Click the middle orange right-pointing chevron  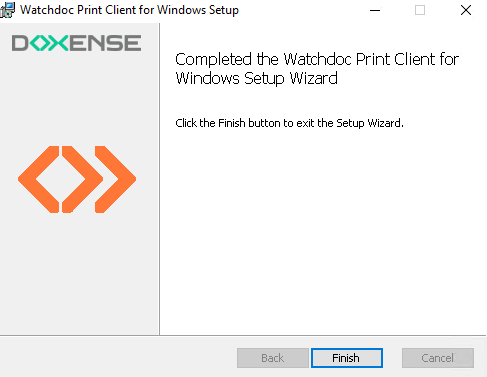coord(82,179)
